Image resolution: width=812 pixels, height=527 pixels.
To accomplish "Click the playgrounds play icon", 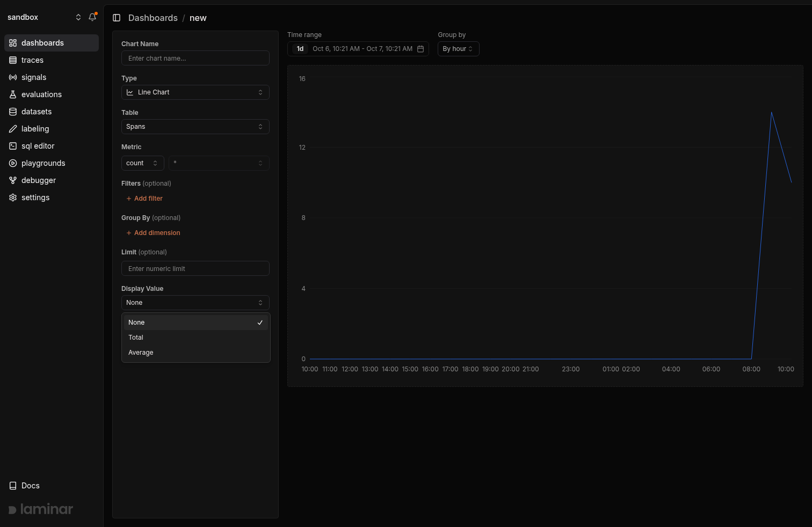I will [x=13, y=163].
